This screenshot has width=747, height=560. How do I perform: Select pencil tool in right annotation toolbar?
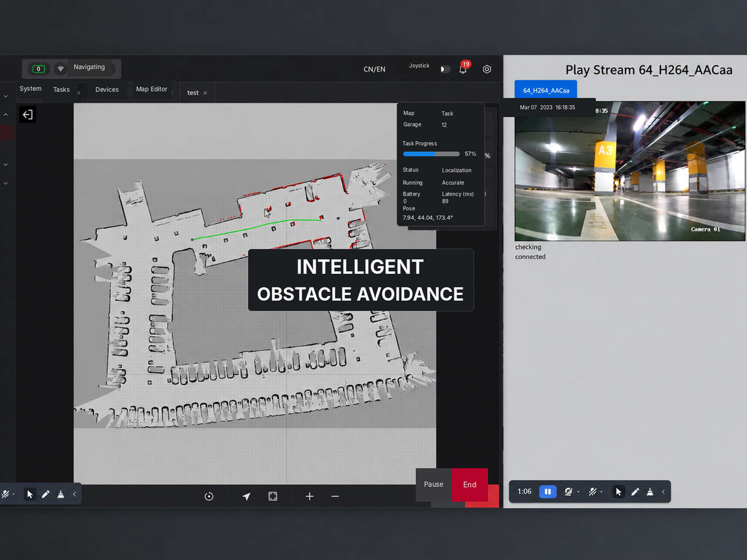tap(635, 492)
